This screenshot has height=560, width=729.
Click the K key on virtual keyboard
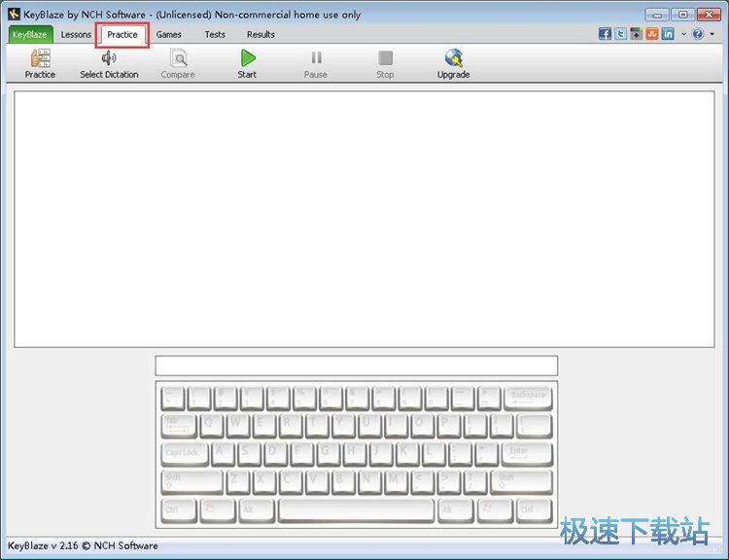[407, 453]
